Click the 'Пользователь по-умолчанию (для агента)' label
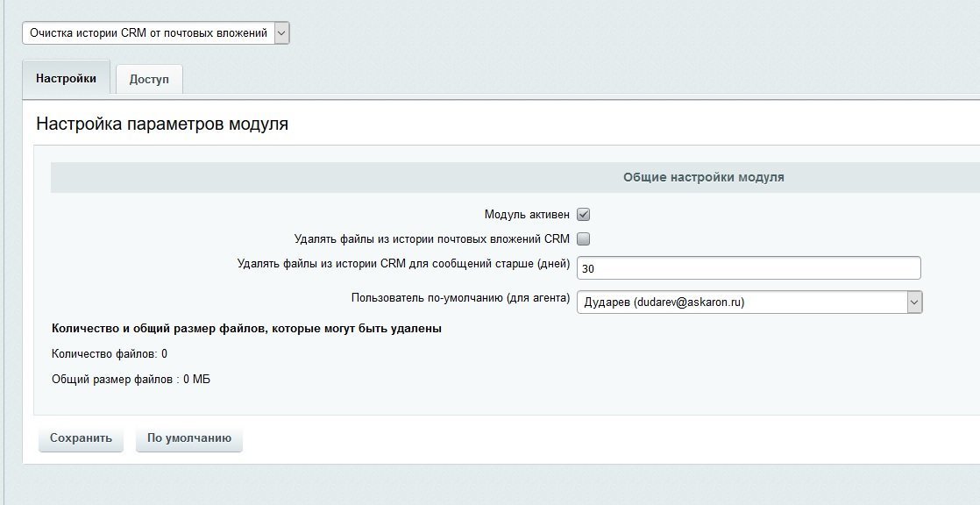The image size is (980, 505). pos(460,297)
